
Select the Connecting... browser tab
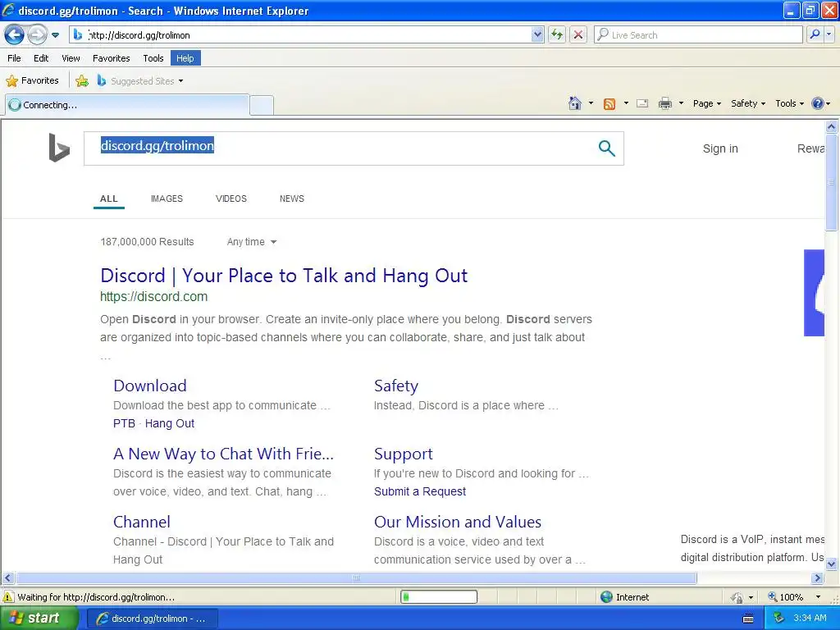(127, 104)
